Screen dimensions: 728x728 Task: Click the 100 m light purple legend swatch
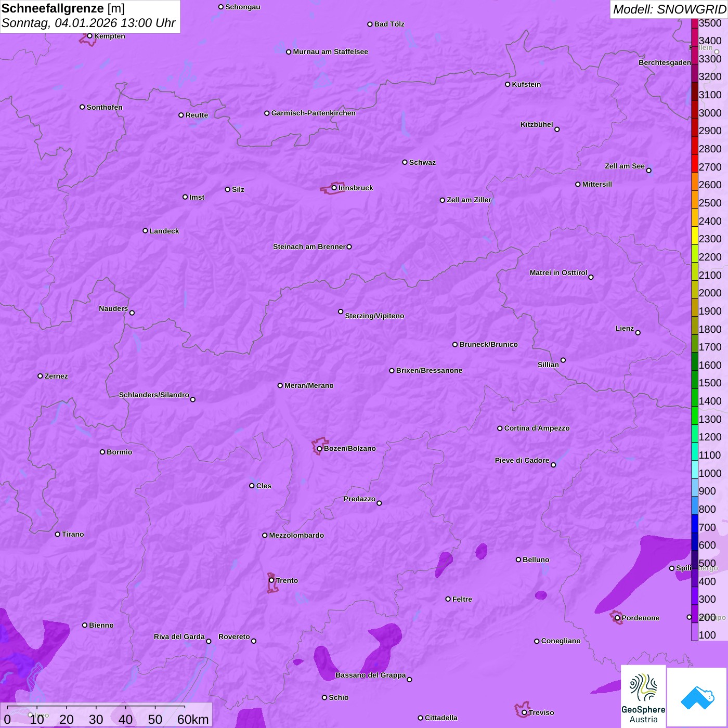coord(694,632)
